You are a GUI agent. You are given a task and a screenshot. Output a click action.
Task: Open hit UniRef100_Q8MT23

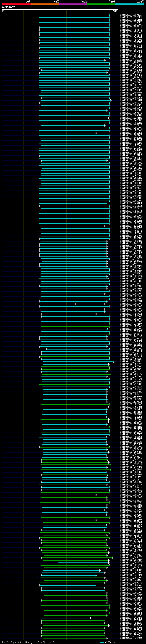click(x=131, y=369)
